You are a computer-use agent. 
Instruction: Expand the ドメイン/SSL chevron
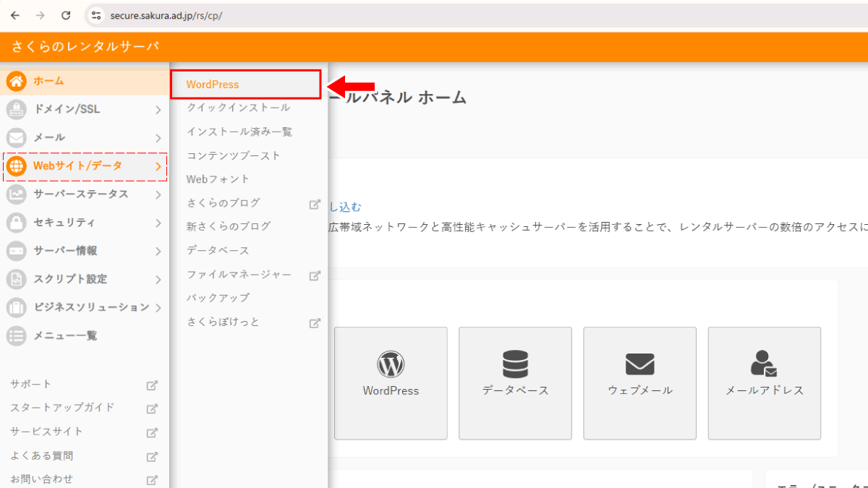coord(158,110)
